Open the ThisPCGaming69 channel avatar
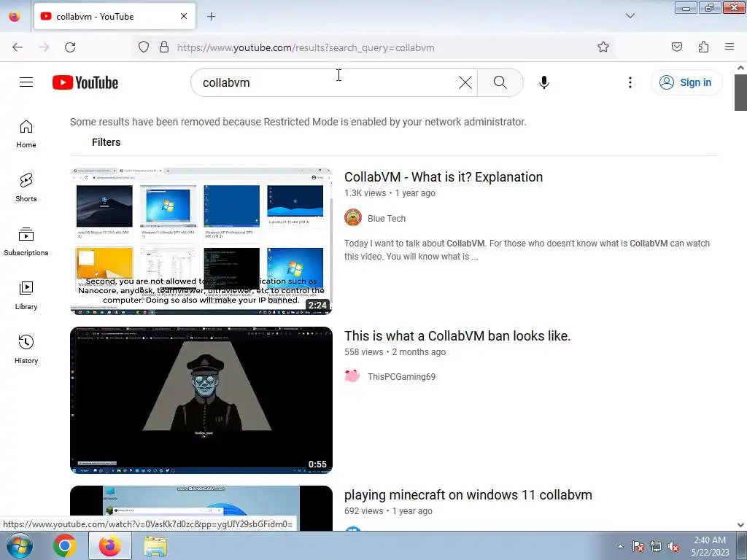 352,376
